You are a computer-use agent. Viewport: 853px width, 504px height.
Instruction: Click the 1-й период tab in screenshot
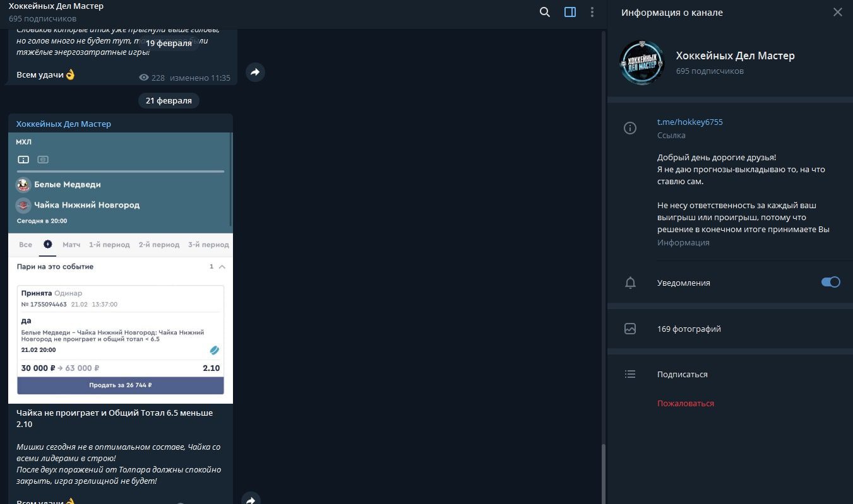coord(109,244)
